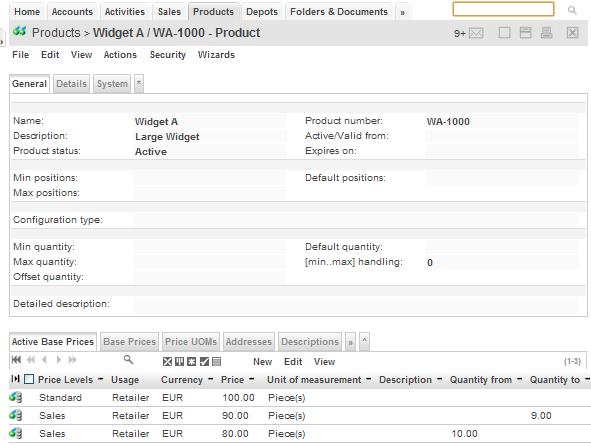Expand the Price Levels column menu
The height and width of the screenshot is (446, 591).
tap(100, 379)
